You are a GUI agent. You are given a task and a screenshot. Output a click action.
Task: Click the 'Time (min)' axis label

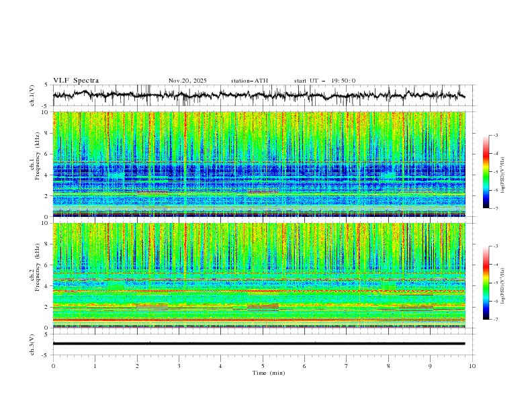coord(269,373)
